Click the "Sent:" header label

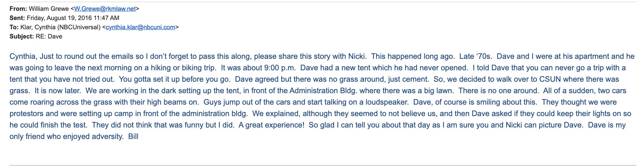point(17,18)
